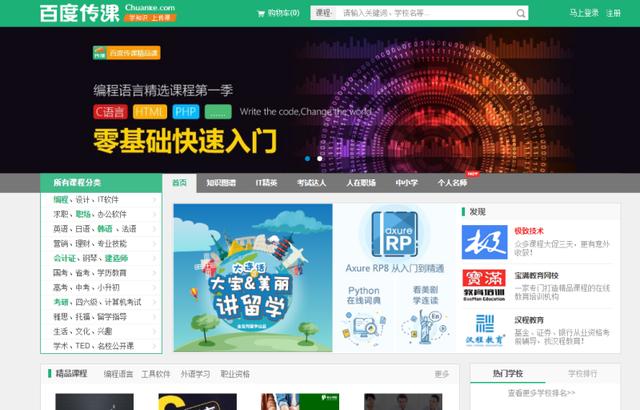Image resolution: width=640 pixels, height=410 pixels.
Task: Open the Python 在线词典 course illustration
Action: pos(364,328)
